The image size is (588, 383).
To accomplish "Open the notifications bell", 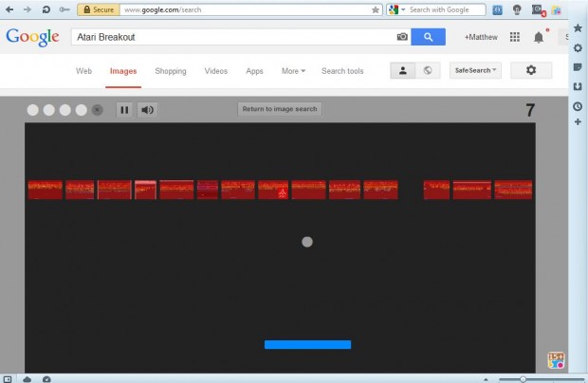I will (539, 37).
